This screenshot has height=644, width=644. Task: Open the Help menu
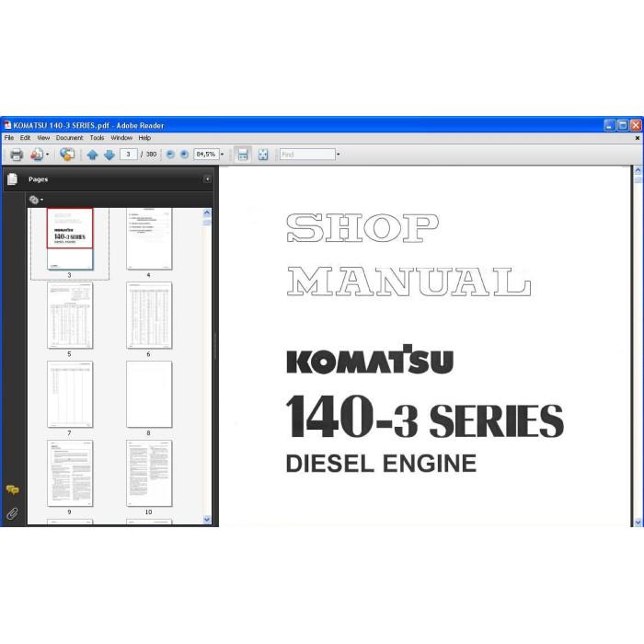[x=144, y=138]
